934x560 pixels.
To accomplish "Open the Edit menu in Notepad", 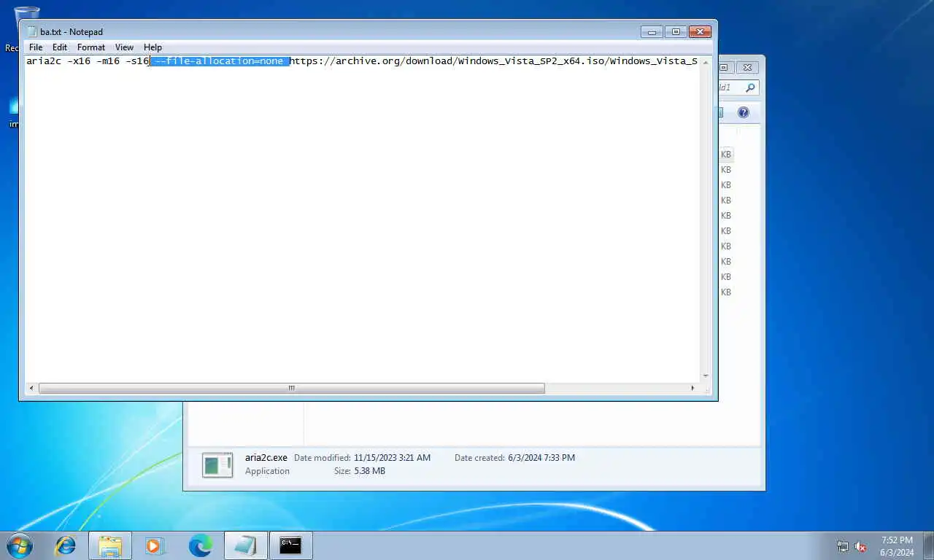I will point(60,47).
